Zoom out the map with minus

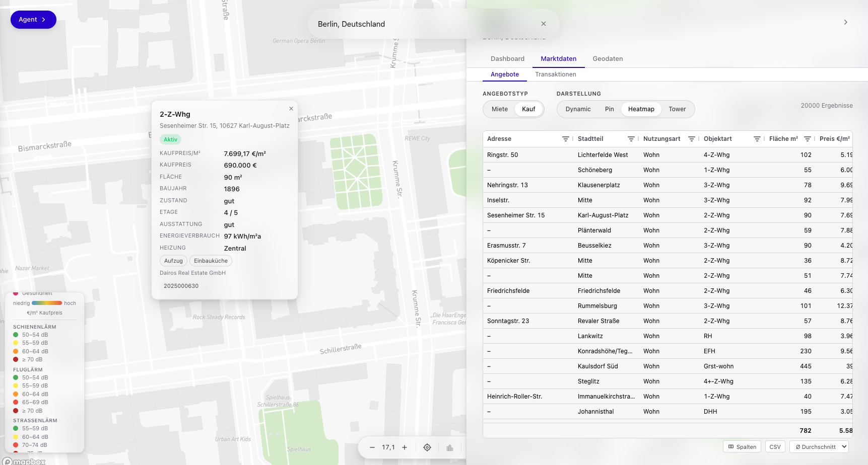tap(372, 447)
